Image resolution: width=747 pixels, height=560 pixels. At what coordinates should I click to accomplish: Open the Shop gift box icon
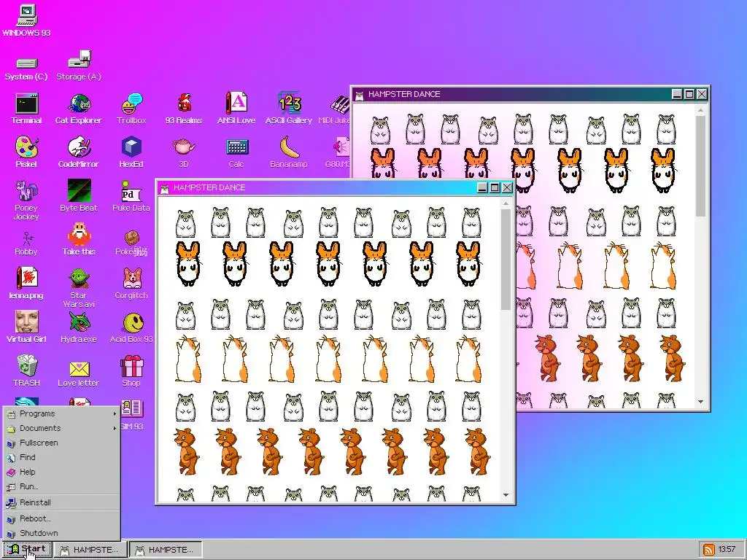pyautogui.click(x=131, y=370)
